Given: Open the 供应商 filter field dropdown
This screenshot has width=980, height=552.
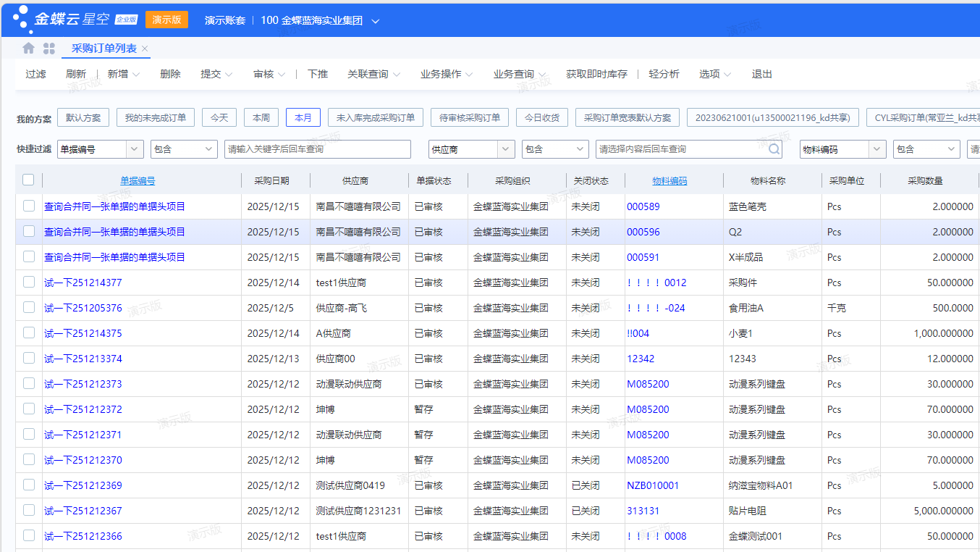Looking at the screenshot, I should [x=506, y=149].
